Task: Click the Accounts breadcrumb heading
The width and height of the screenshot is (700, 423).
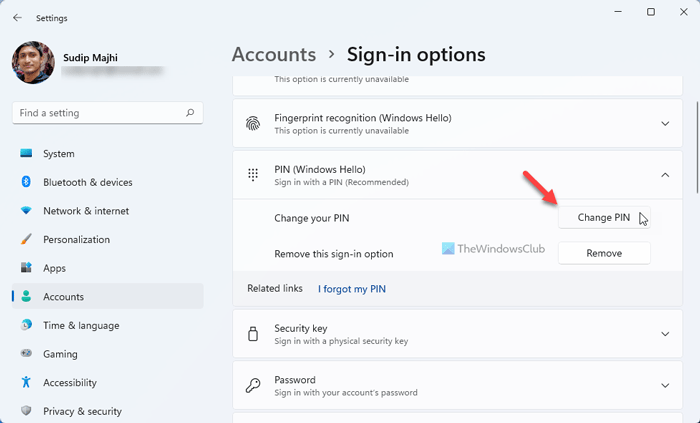Action: tap(274, 54)
